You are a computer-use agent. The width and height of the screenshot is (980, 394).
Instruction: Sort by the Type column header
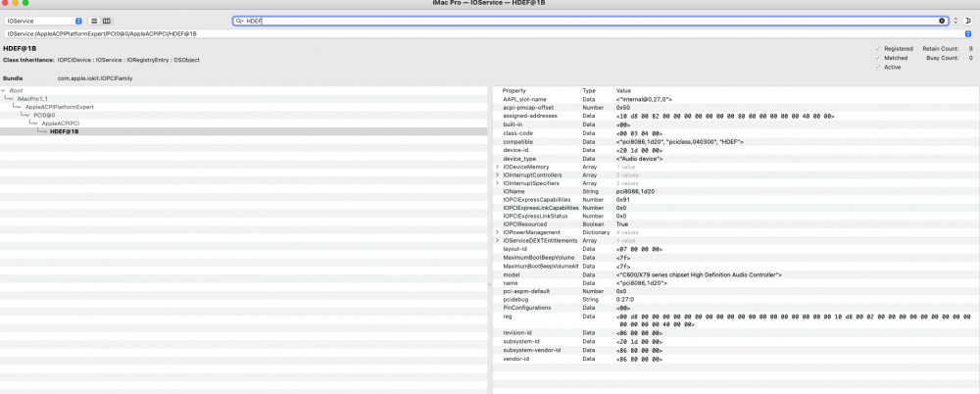pyautogui.click(x=589, y=91)
